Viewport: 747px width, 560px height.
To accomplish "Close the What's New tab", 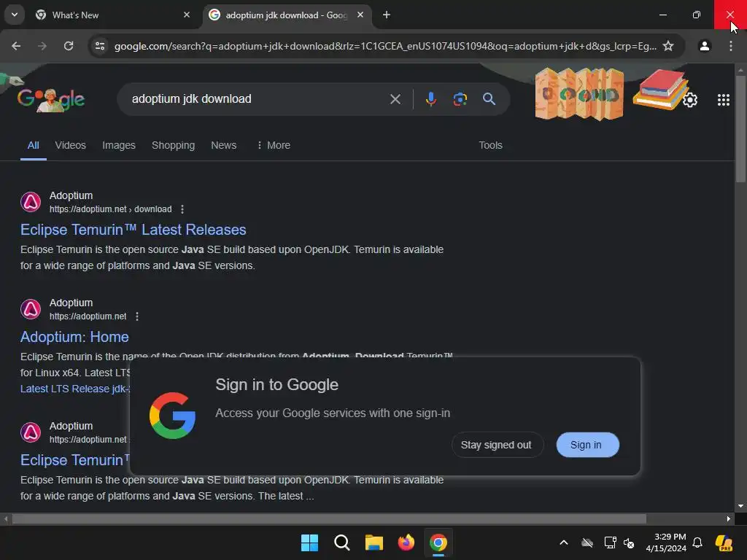I will coord(187,15).
